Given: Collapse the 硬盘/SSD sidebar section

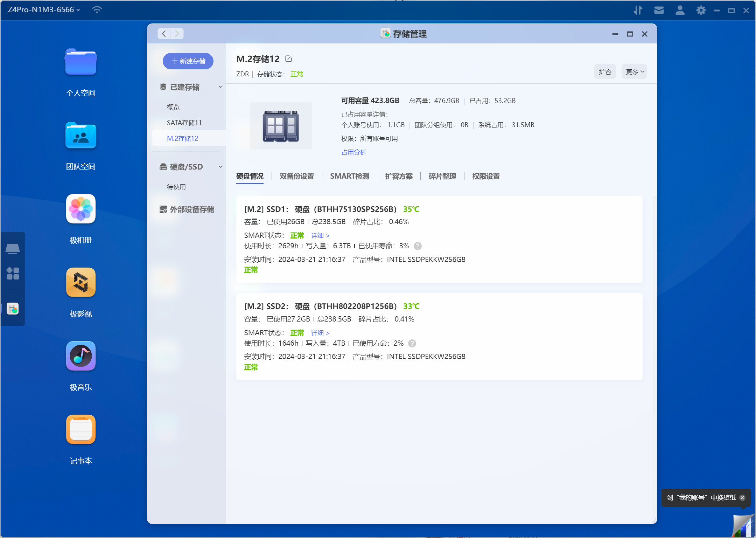Looking at the screenshot, I should click(x=220, y=167).
